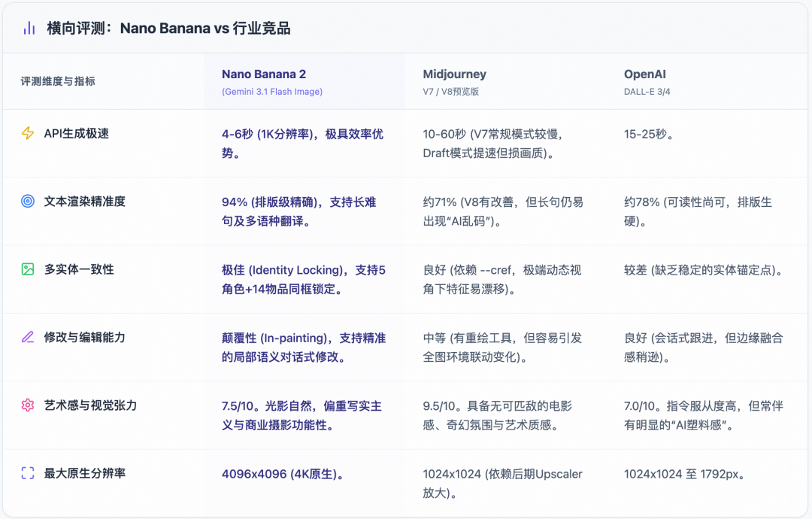Select the OpenAI column header
Image resolution: width=812 pixels, height=519 pixels.
(x=644, y=74)
